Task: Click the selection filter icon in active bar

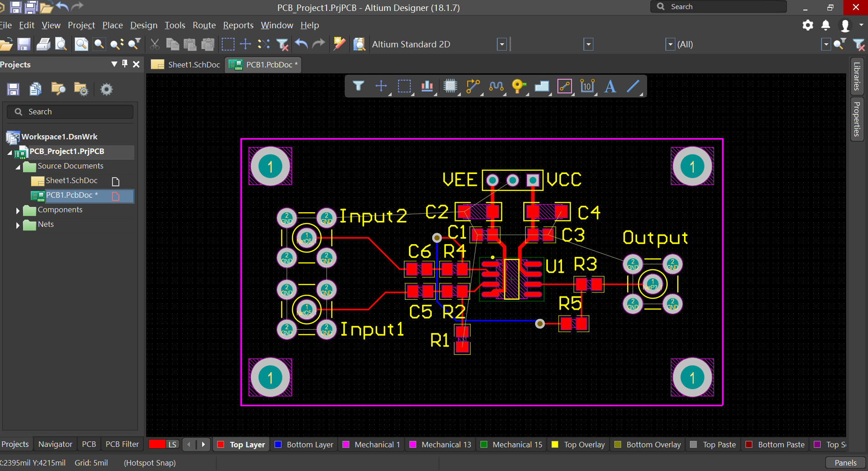Action: (358, 86)
